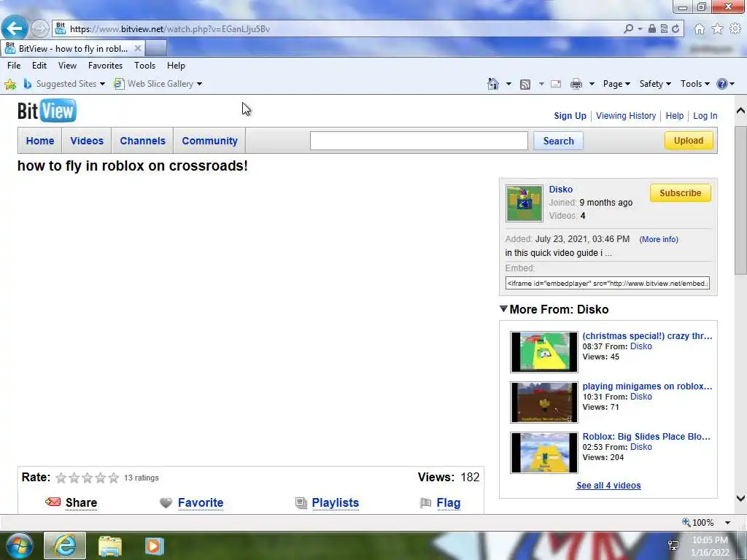Click the Read mail icon

(x=555, y=85)
